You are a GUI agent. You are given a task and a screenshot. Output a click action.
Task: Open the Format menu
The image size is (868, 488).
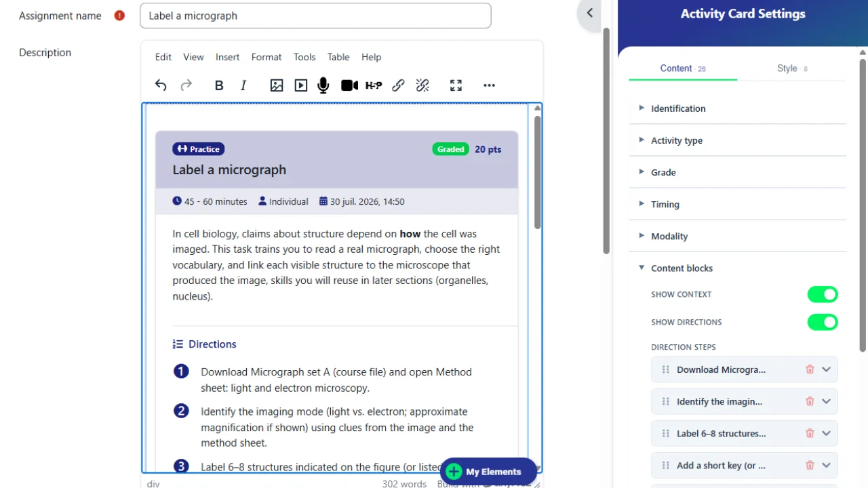tap(267, 57)
